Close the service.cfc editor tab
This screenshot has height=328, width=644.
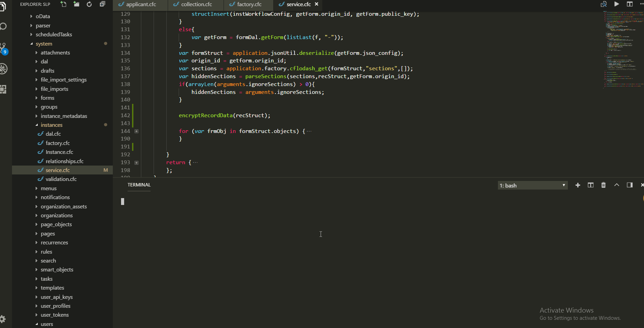(317, 4)
